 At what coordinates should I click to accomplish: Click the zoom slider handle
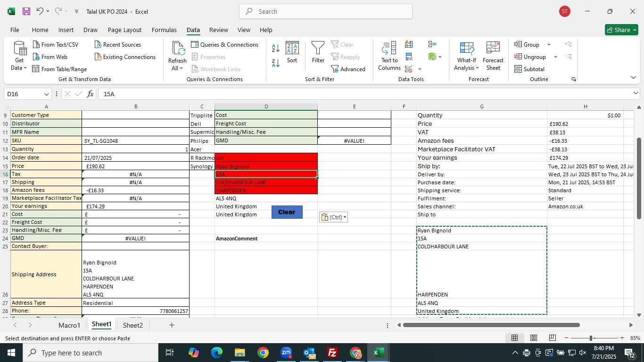(x=591, y=338)
